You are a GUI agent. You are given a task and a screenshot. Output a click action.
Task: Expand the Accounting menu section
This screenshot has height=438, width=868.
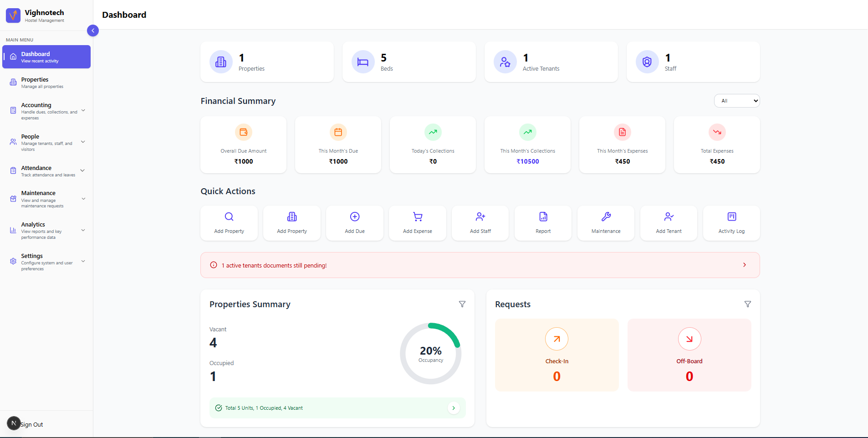(x=83, y=110)
